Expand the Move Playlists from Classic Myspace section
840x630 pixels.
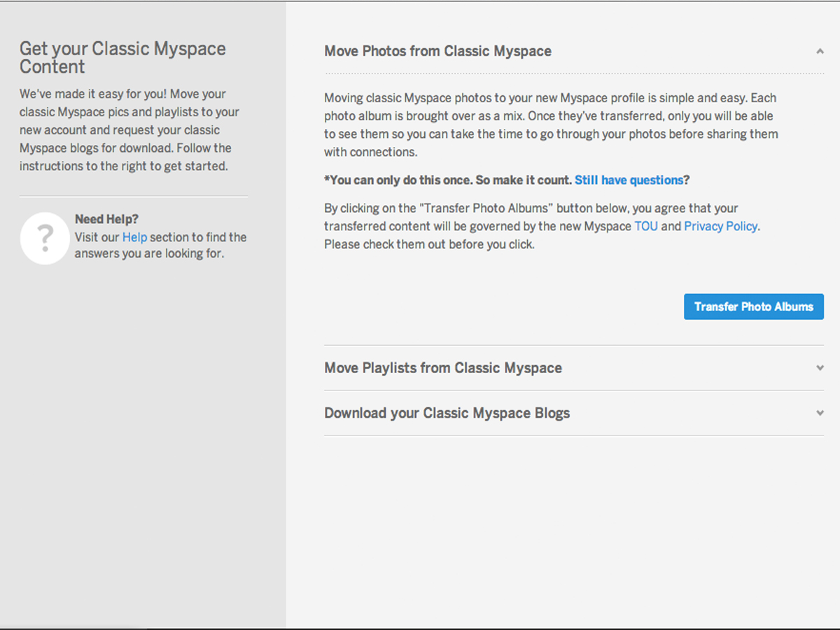coord(819,367)
